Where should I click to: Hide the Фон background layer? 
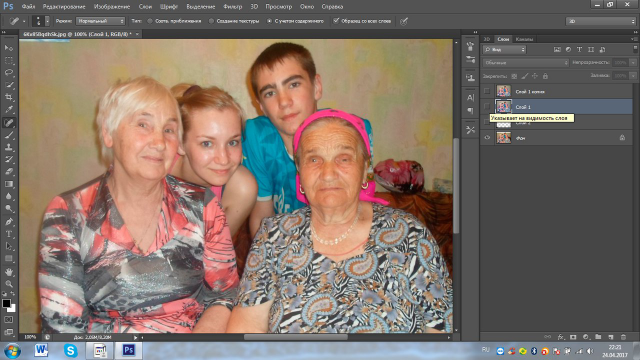pos(487,138)
